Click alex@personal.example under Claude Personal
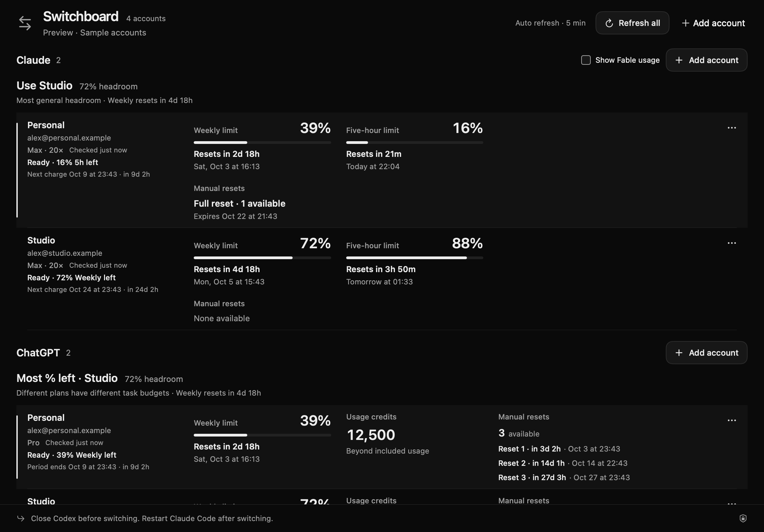Image resolution: width=764 pixels, height=532 pixels. pyautogui.click(x=69, y=138)
